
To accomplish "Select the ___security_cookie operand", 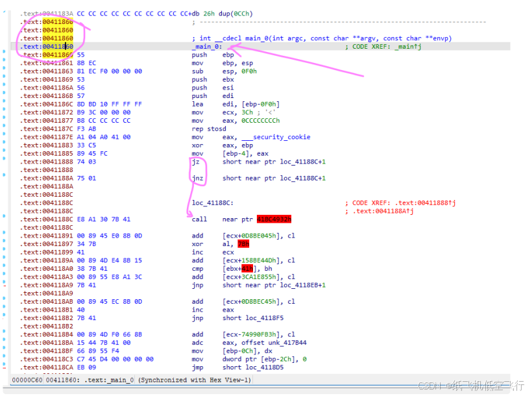I will [x=276, y=137].
